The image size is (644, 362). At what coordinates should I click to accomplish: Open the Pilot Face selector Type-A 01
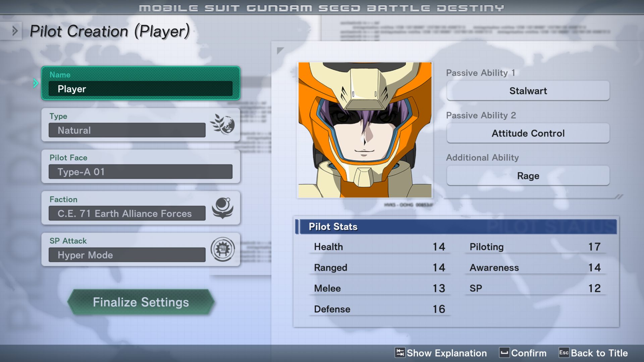[x=141, y=172]
